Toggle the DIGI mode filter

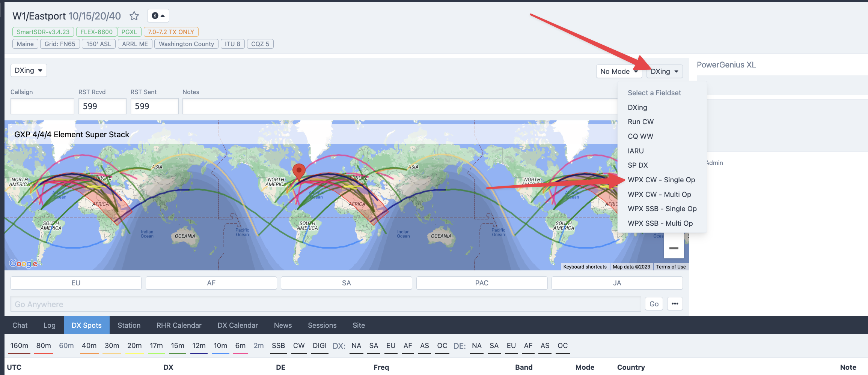(x=319, y=346)
